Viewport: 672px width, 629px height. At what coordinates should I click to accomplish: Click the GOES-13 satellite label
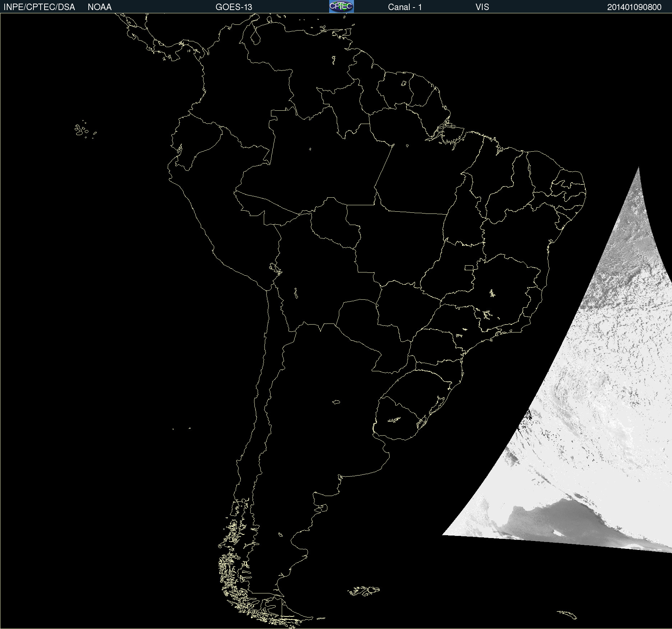pos(234,7)
